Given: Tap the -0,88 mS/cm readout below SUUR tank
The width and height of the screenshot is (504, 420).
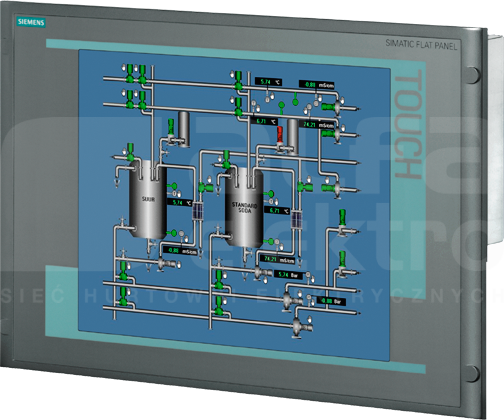Looking at the screenshot, I should pos(180,251).
